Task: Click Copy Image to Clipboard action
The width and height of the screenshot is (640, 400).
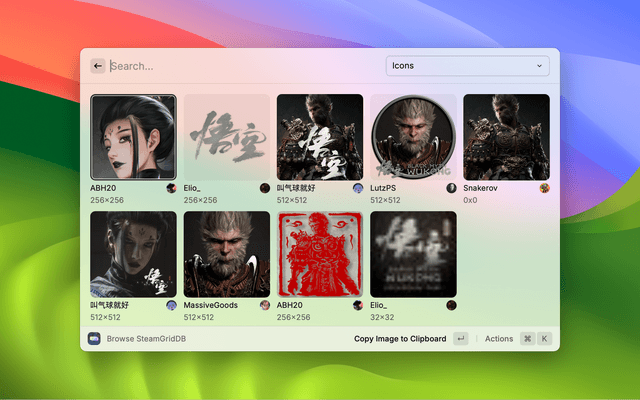Action: coord(400,339)
